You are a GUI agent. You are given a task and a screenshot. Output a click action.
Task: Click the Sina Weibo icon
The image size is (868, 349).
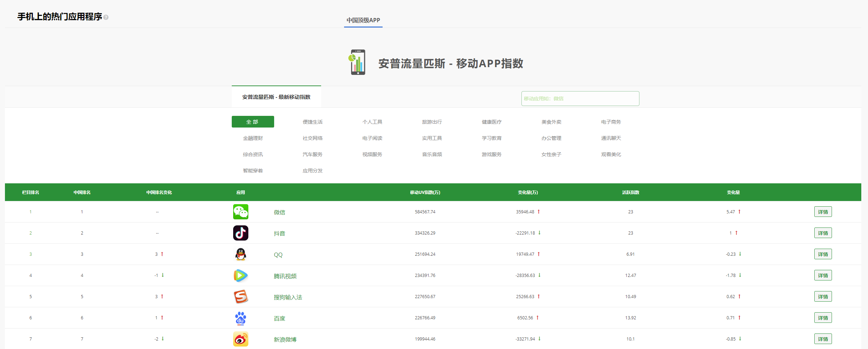click(x=241, y=339)
